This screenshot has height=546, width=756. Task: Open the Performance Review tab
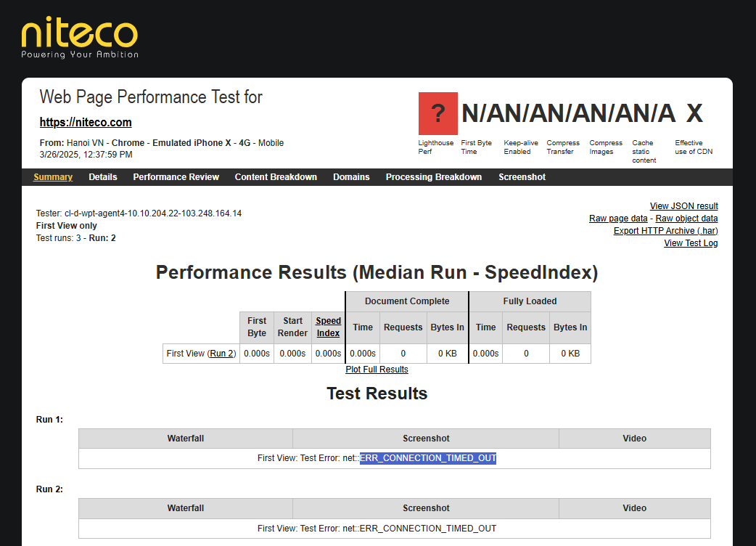coord(176,177)
